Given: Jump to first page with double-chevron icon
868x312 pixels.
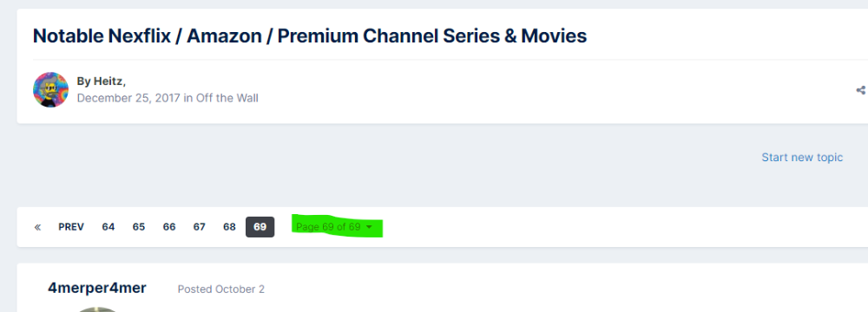Looking at the screenshot, I should (x=37, y=227).
